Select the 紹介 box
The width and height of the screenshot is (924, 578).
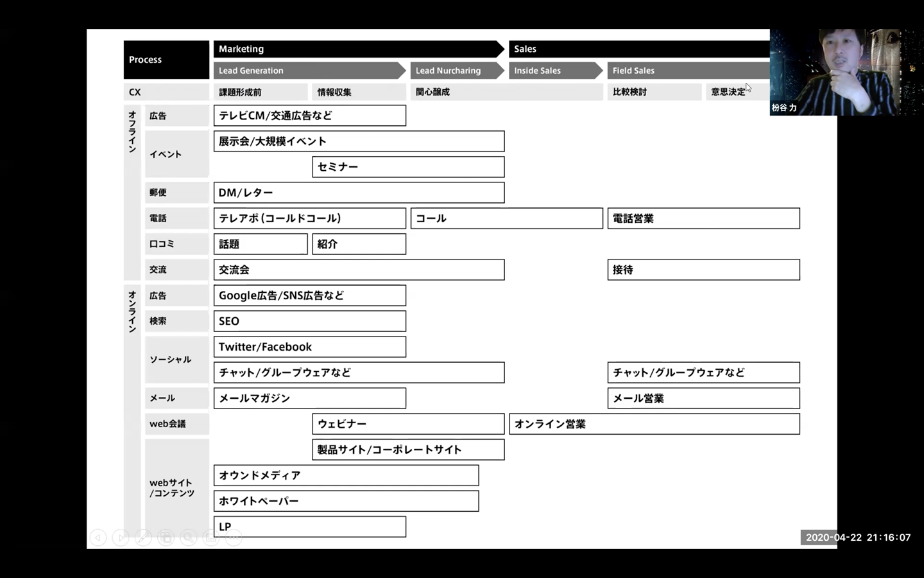coord(359,244)
